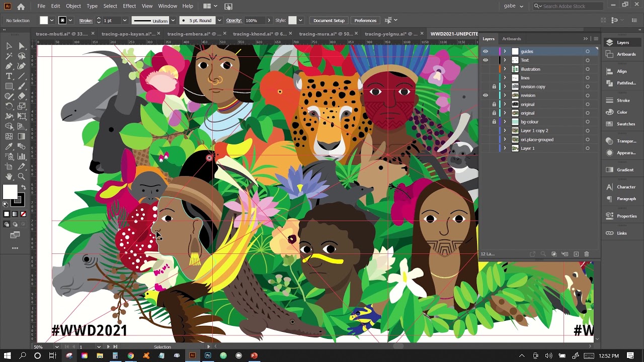Image resolution: width=644 pixels, height=362 pixels.
Task: Expand the illustration layer arrow
Action: [x=505, y=69]
